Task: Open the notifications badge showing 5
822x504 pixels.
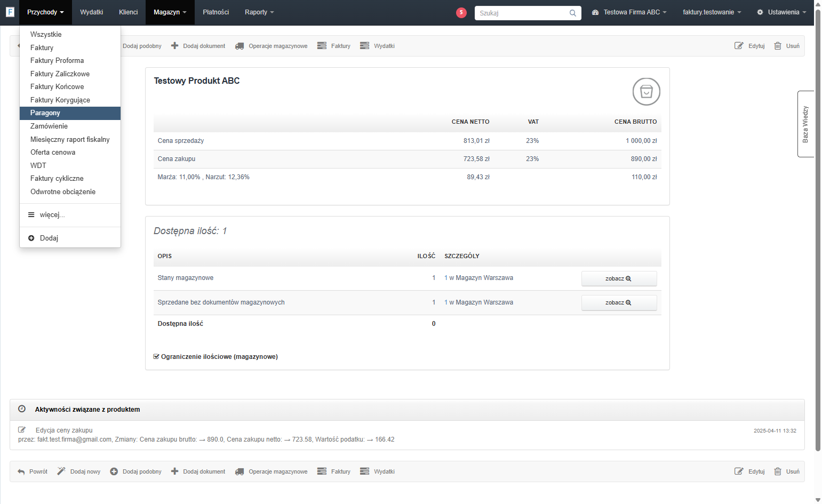Action: (461, 12)
